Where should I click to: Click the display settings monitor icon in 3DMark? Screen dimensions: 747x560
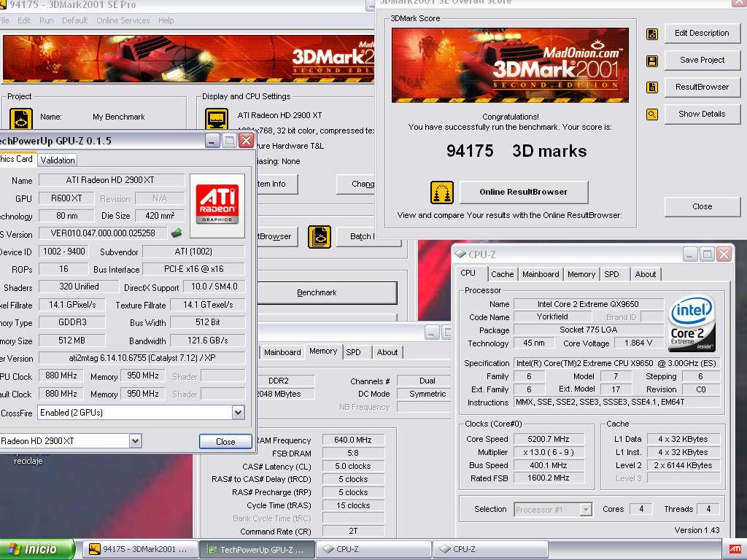click(x=216, y=119)
